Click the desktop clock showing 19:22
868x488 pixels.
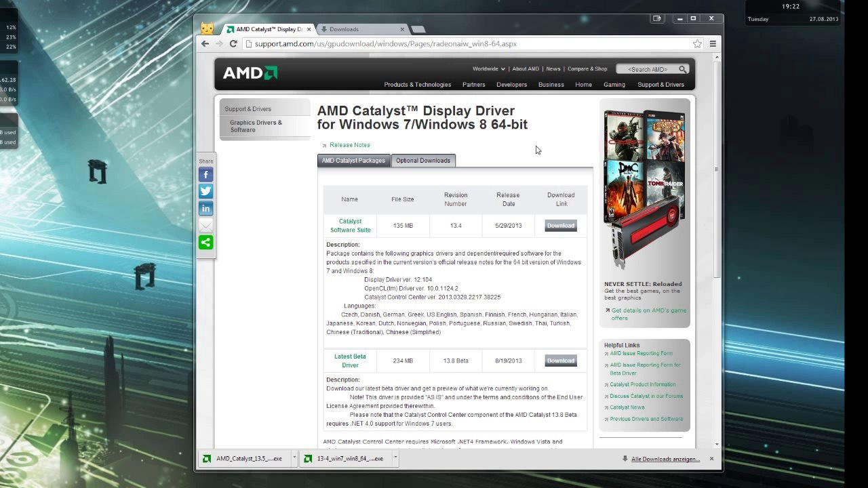(x=791, y=6)
